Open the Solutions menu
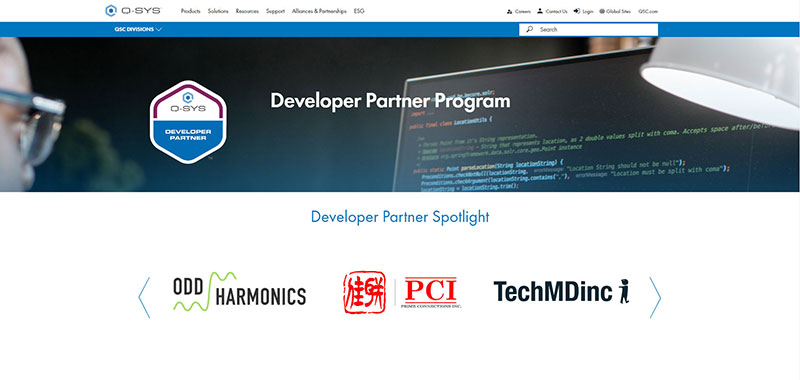Screen dimensions: 800x380 pos(218,11)
